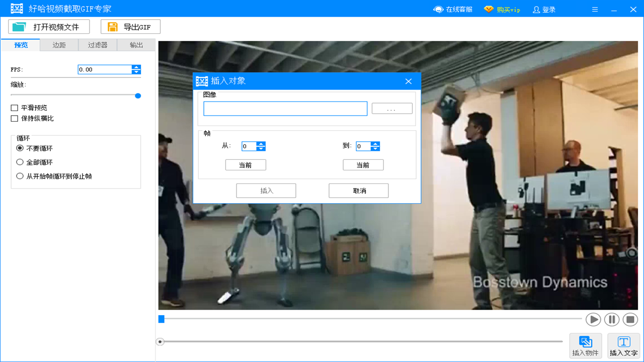This screenshot has width=644, height=362.
Task: Open the hamburger menu in the title bar
Action: coord(595,9)
